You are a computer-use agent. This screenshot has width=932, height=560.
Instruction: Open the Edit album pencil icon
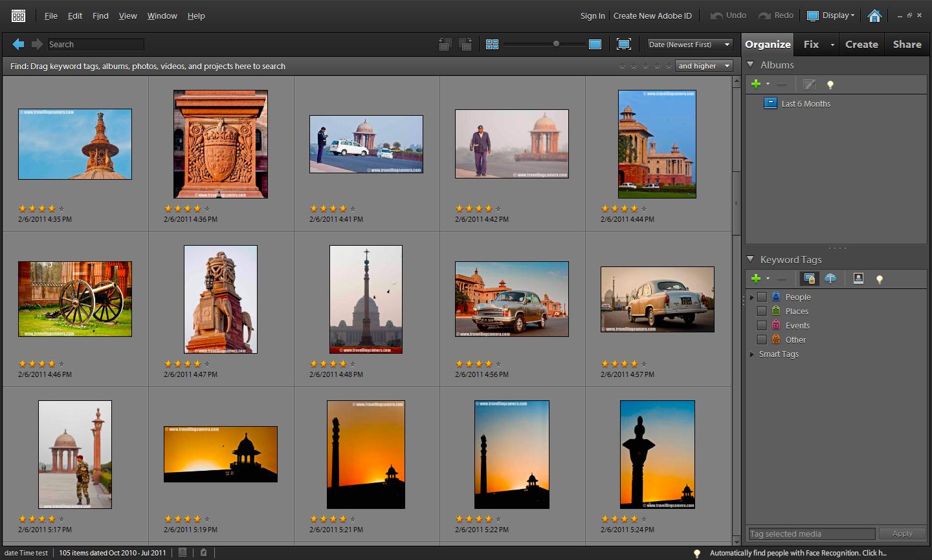810,84
